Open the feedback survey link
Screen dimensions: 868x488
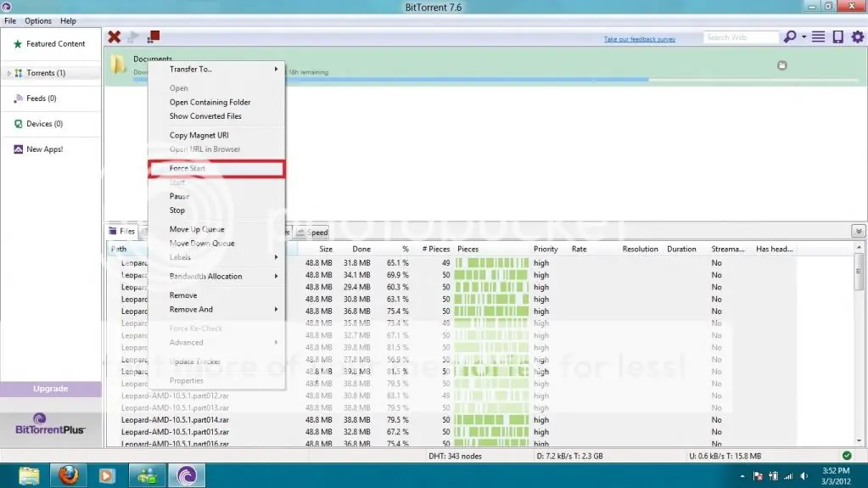tap(640, 39)
